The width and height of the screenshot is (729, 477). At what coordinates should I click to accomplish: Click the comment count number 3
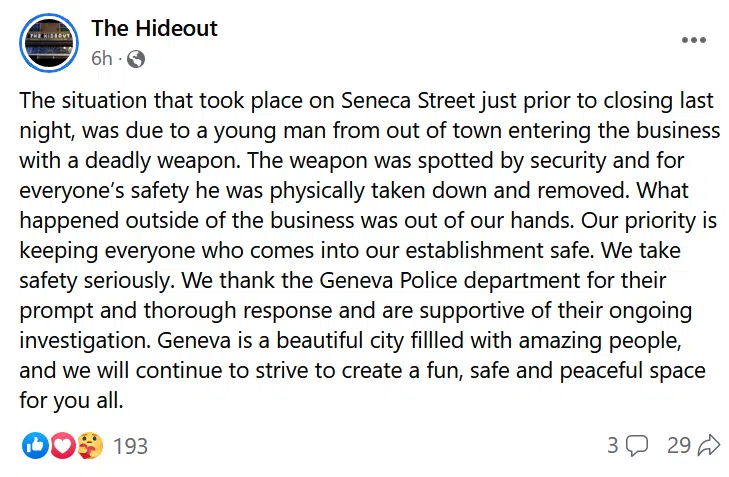[613, 445]
